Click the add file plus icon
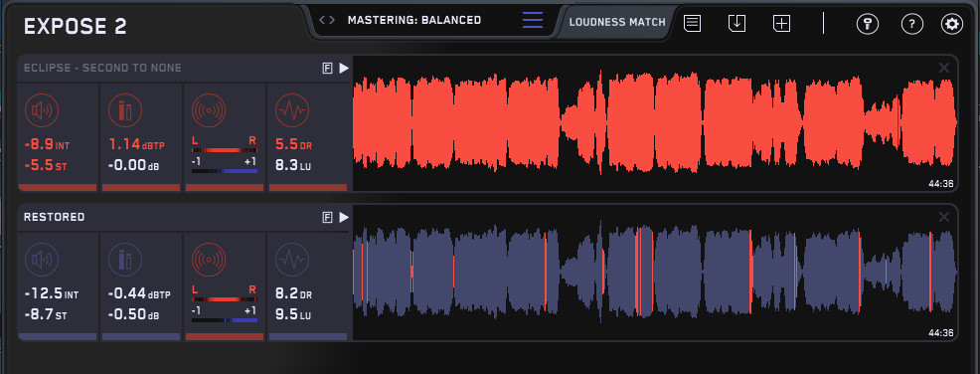Screen dimensions: 980x374 pos(782,24)
